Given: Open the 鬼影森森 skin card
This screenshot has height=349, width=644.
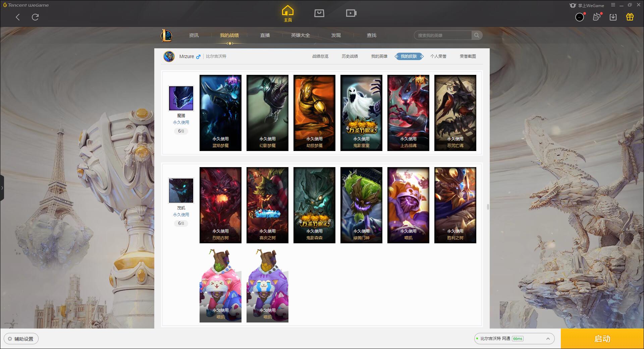Looking at the screenshot, I should coord(314,205).
